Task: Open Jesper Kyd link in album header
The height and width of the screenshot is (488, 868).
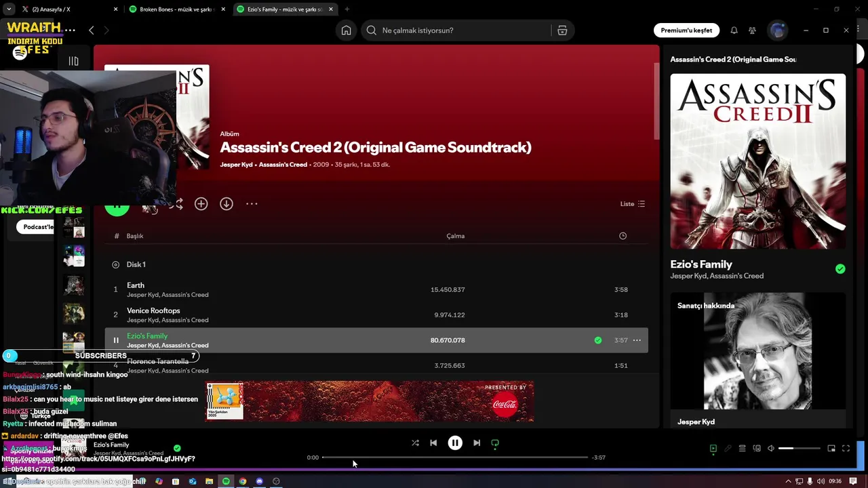Action: [236, 165]
